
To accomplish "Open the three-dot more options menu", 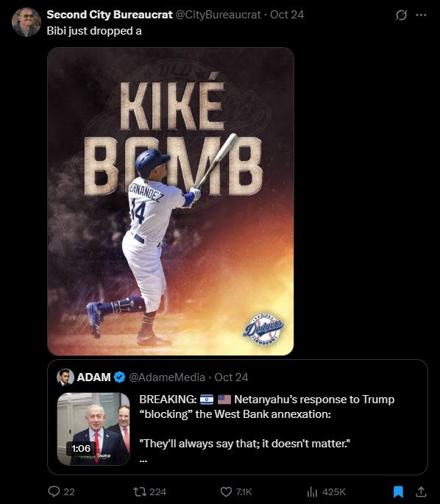I will pyautogui.click(x=421, y=15).
